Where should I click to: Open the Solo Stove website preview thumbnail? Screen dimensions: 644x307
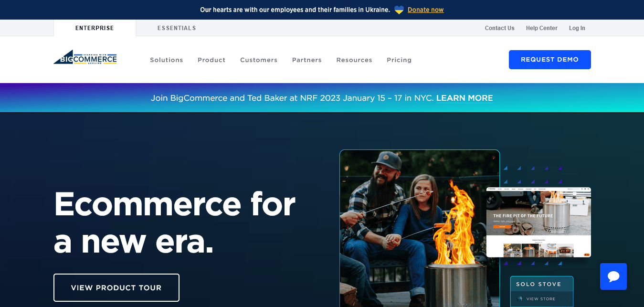coord(538,222)
